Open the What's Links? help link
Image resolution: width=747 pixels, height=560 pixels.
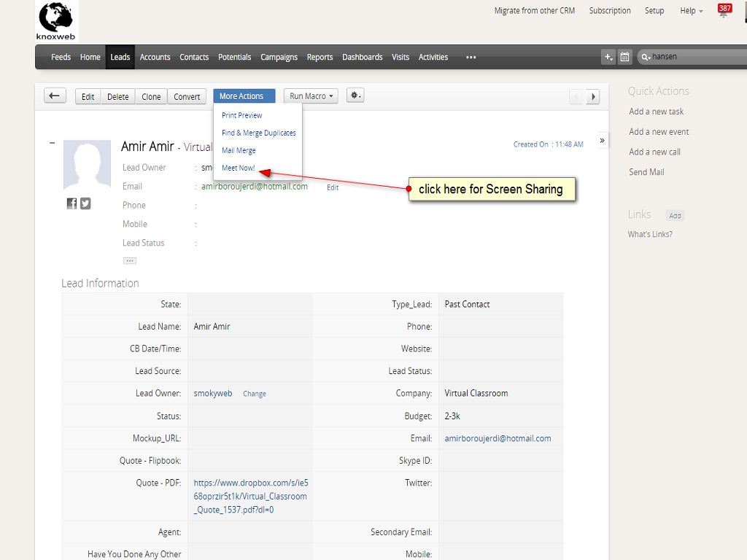click(650, 234)
